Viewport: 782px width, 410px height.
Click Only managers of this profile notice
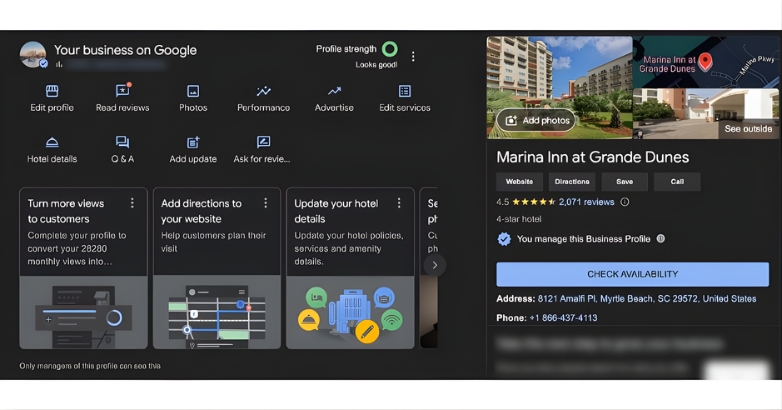tap(90, 366)
